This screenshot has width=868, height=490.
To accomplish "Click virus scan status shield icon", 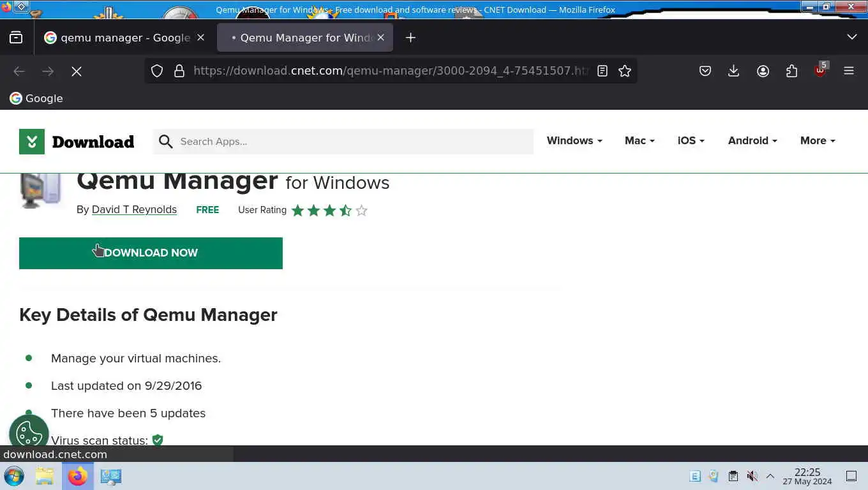I will (x=158, y=440).
